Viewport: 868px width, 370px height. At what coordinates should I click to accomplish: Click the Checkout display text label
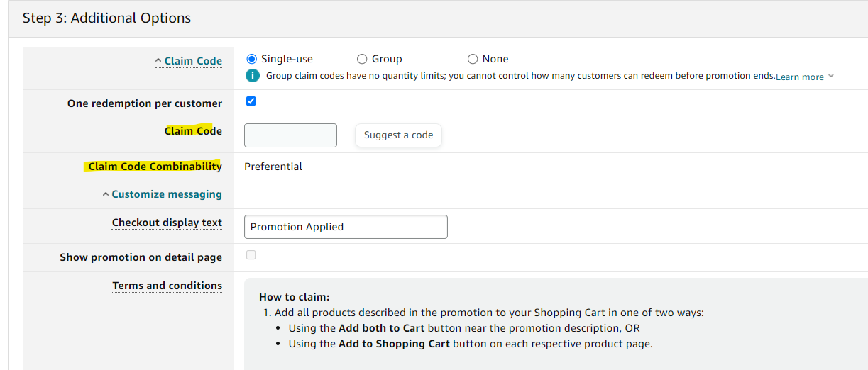tap(167, 223)
